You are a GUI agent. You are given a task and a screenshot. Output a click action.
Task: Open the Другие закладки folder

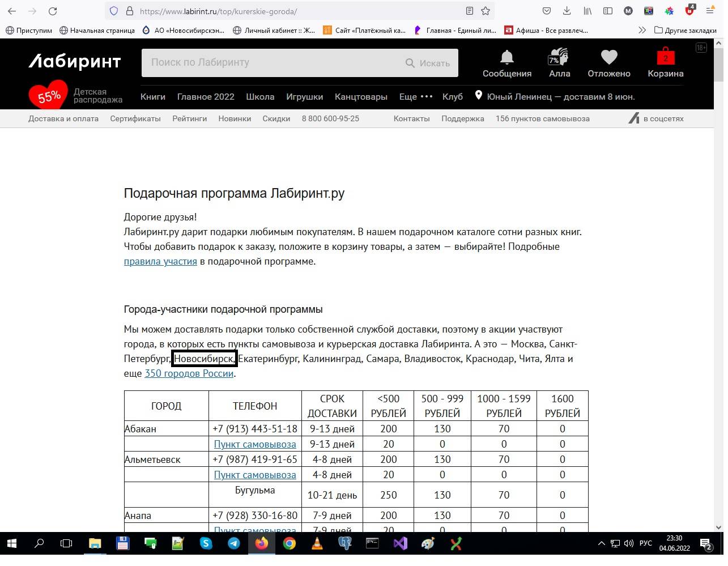(686, 30)
